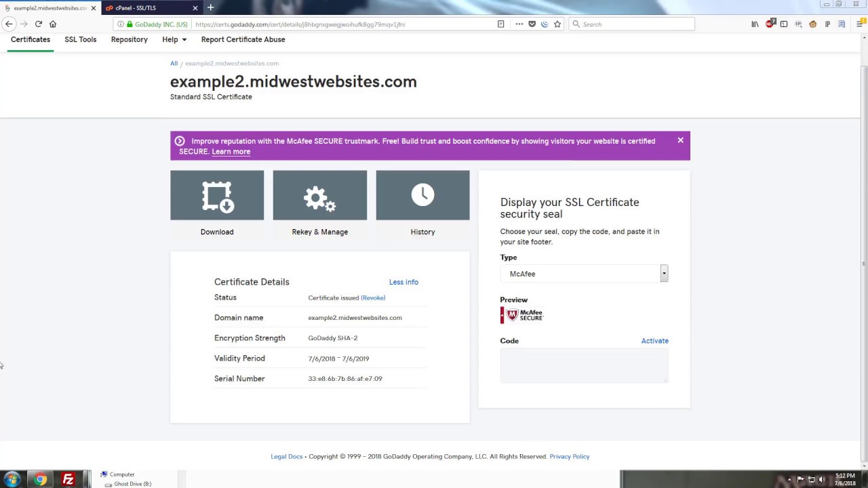Click the red Adblock extension icon
The image size is (868, 488).
770,24
